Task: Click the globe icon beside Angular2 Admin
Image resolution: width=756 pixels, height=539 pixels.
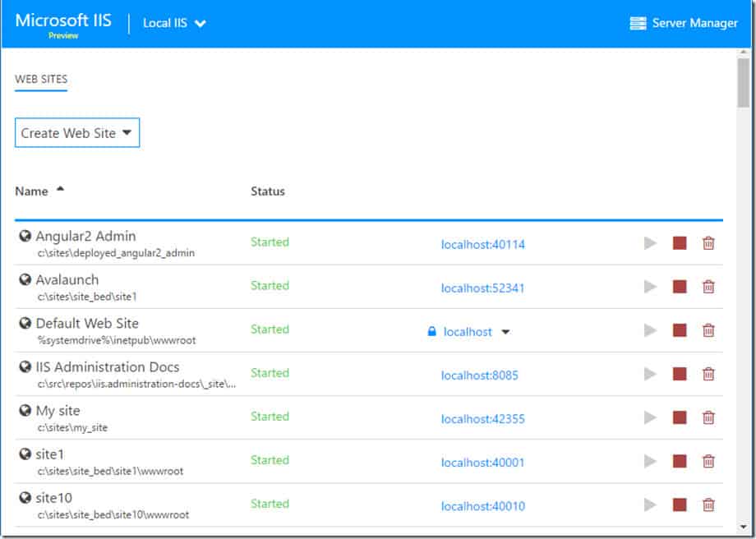Action: 25,236
